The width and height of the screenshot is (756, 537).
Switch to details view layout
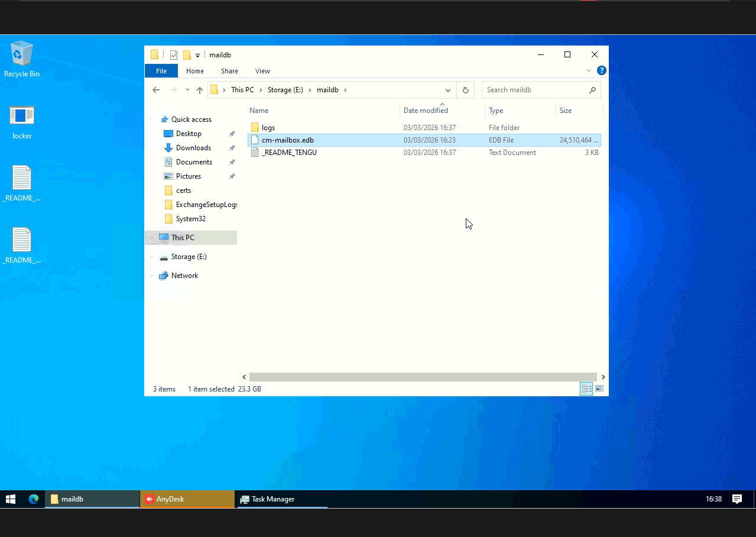pyautogui.click(x=586, y=389)
